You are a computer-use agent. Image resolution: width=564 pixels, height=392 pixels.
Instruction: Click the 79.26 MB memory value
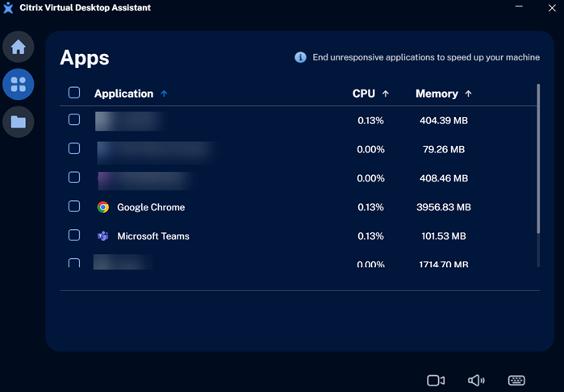pos(444,149)
